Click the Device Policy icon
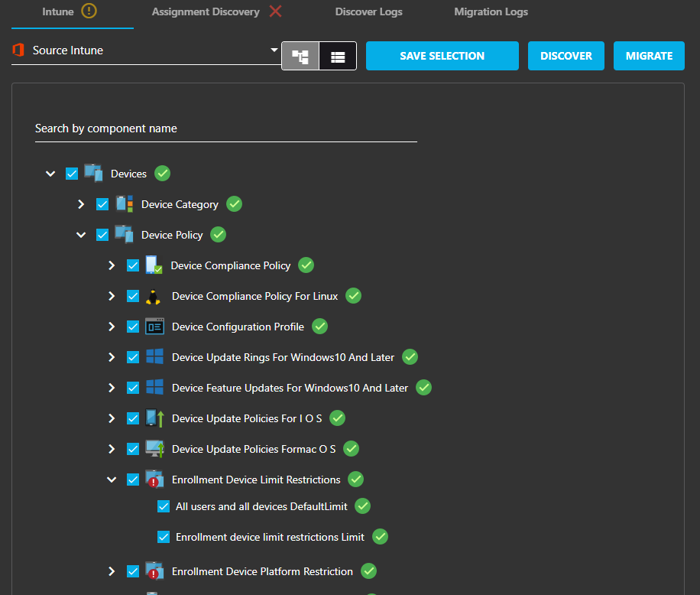This screenshot has width=700, height=595. pyautogui.click(x=124, y=235)
